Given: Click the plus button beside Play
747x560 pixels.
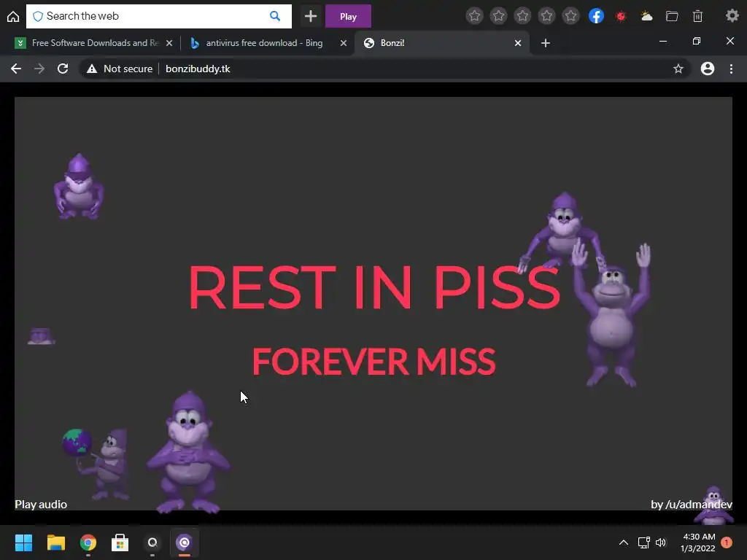Looking at the screenshot, I should click(x=311, y=16).
